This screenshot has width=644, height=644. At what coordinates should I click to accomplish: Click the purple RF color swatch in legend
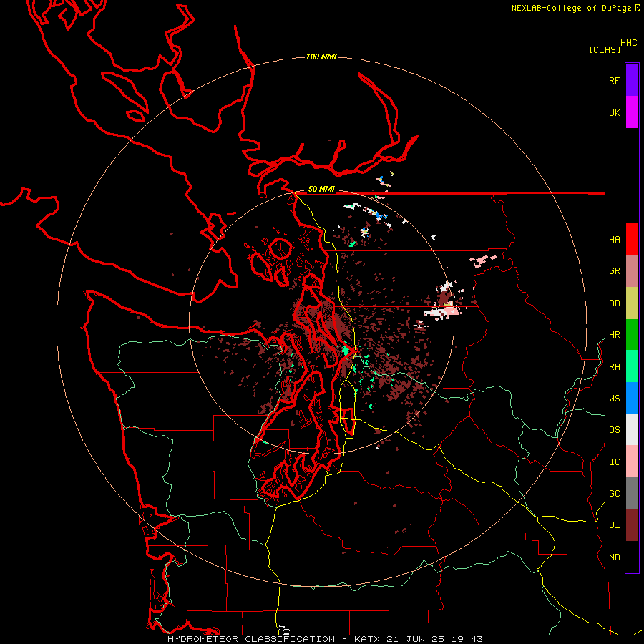632,80
